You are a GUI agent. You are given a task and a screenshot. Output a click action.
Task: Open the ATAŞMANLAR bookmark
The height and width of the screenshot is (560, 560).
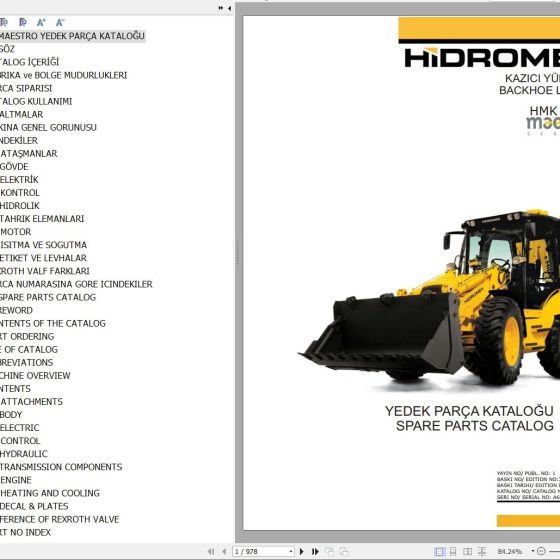tap(29, 154)
